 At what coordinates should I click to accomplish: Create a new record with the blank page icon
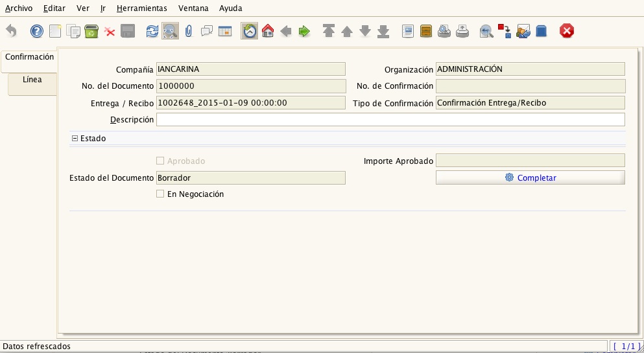55,31
